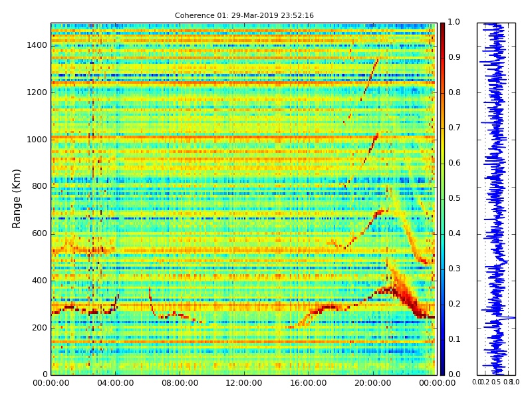Image resolution: width=532 pixels, height=399 pixels.
Task: Click the 600 range tick label
Action: pyautogui.click(x=39, y=233)
